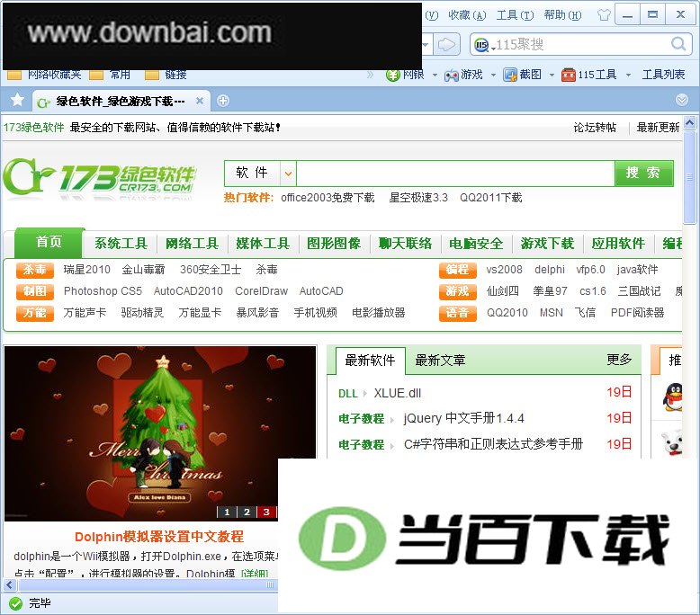
Task: Open a new tab with plus icon
Action: [x=223, y=101]
